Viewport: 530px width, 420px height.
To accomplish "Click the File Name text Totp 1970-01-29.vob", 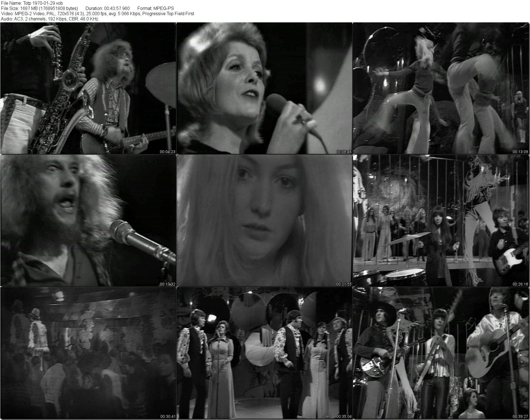I will (x=32, y=3).
